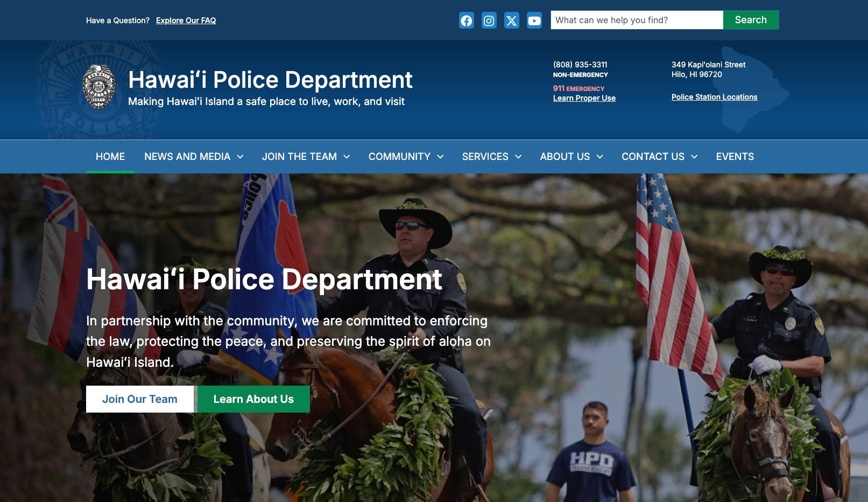Click the police badge logo

click(98, 87)
